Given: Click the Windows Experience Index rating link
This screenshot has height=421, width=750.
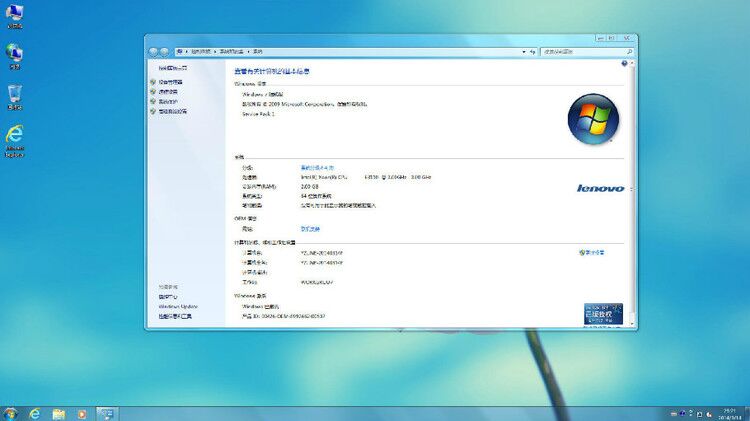Looking at the screenshot, I should tap(317, 167).
